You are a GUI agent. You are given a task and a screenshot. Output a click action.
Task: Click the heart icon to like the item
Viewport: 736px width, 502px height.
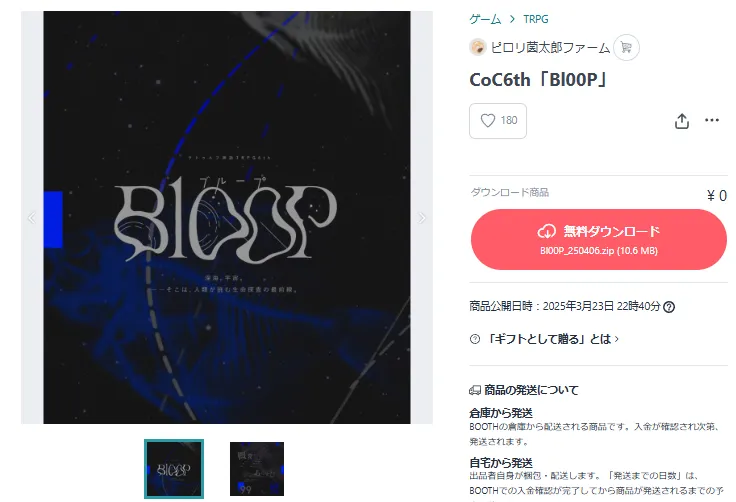tap(488, 121)
